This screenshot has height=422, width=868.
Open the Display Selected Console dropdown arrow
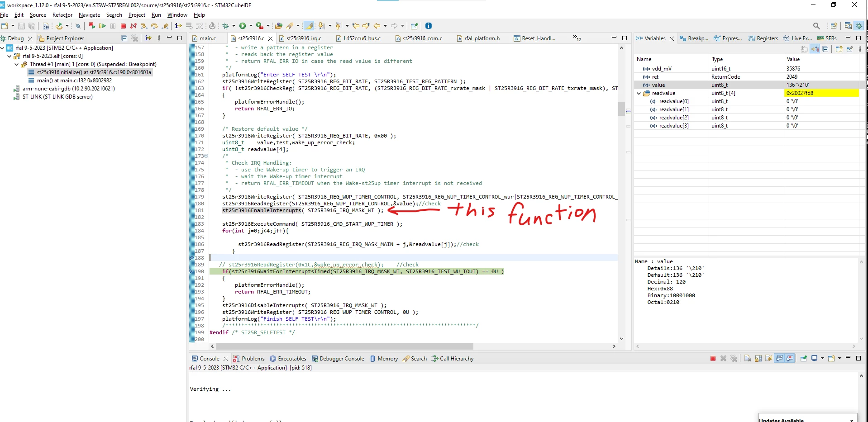pyautogui.click(x=822, y=359)
